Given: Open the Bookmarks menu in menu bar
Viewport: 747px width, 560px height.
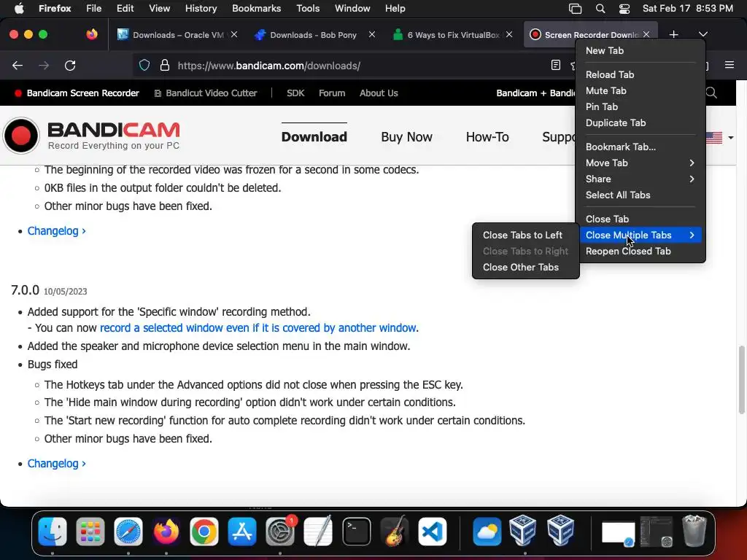Looking at the screenshot, I should pos(256,9).
